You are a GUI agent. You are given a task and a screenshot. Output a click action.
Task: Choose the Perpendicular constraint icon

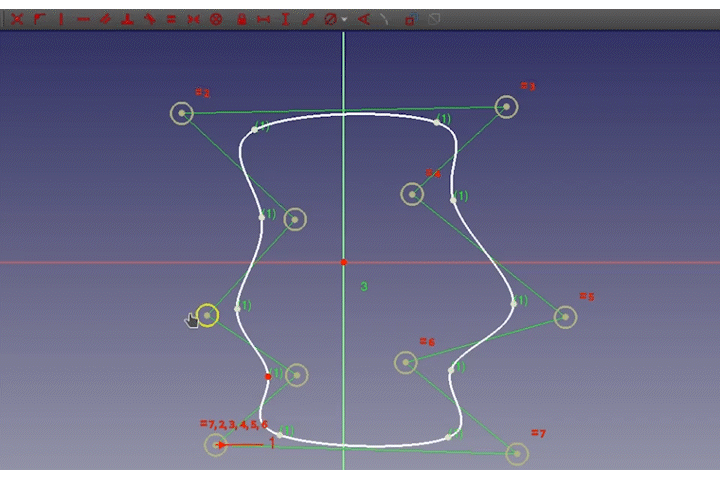point(127,18)
